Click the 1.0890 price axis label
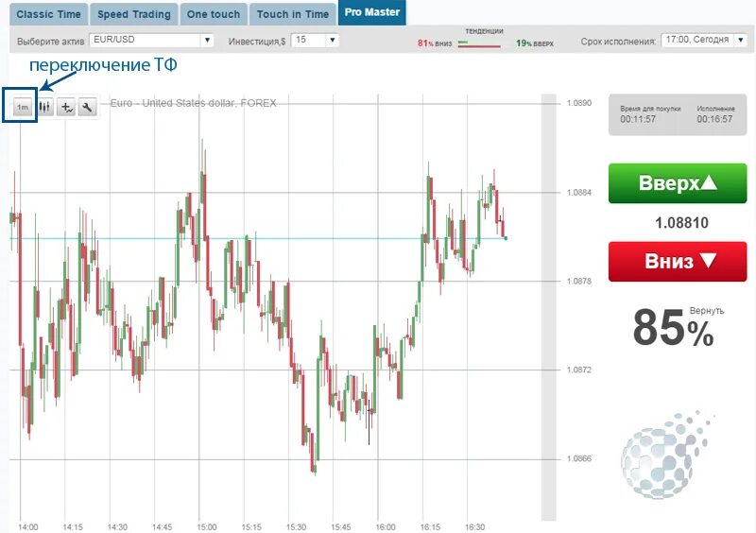The width and height of the screenshot is (756, 533). (x=578, y=103)
